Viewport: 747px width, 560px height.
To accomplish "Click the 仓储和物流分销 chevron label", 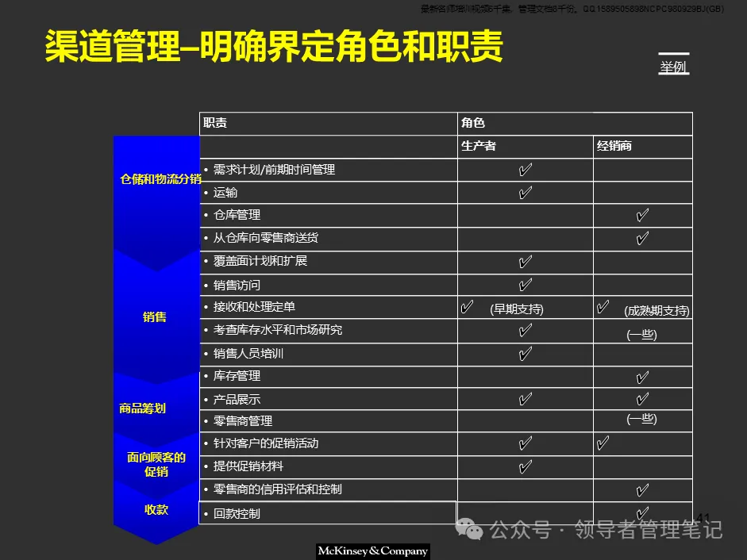I will [x=160, y=179].
